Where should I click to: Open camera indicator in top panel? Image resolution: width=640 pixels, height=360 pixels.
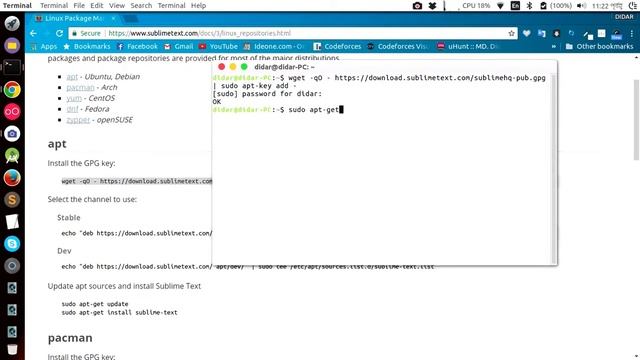(417, 6)
